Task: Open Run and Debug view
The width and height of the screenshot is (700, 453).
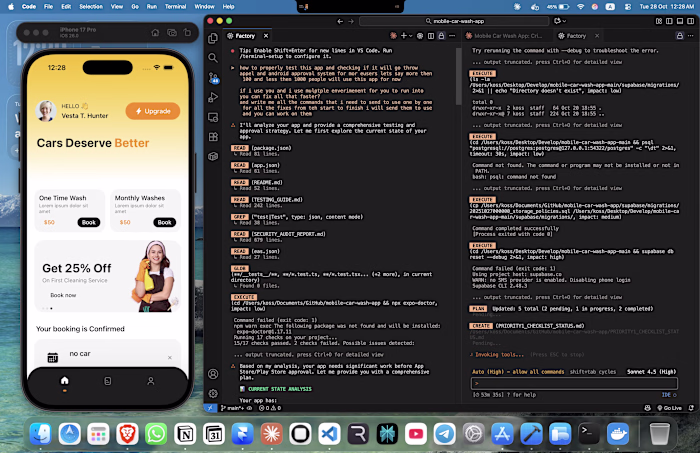Action: (213, 97)
